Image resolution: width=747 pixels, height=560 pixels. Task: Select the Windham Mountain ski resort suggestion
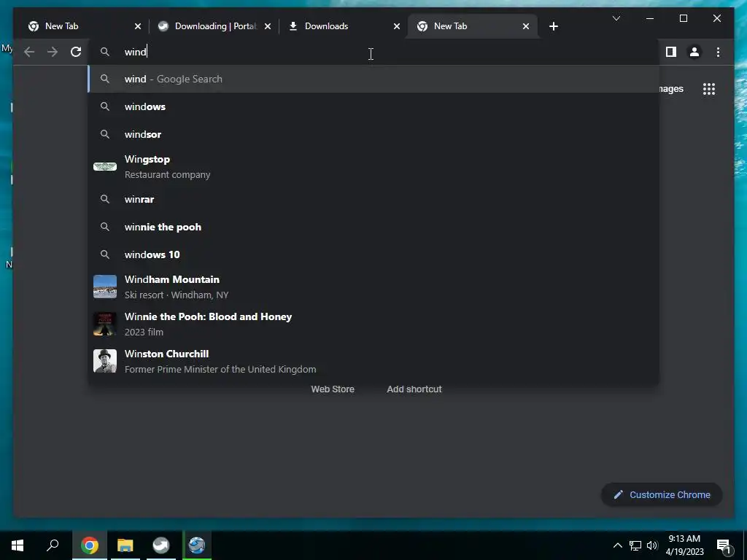(x=374, y=287)
